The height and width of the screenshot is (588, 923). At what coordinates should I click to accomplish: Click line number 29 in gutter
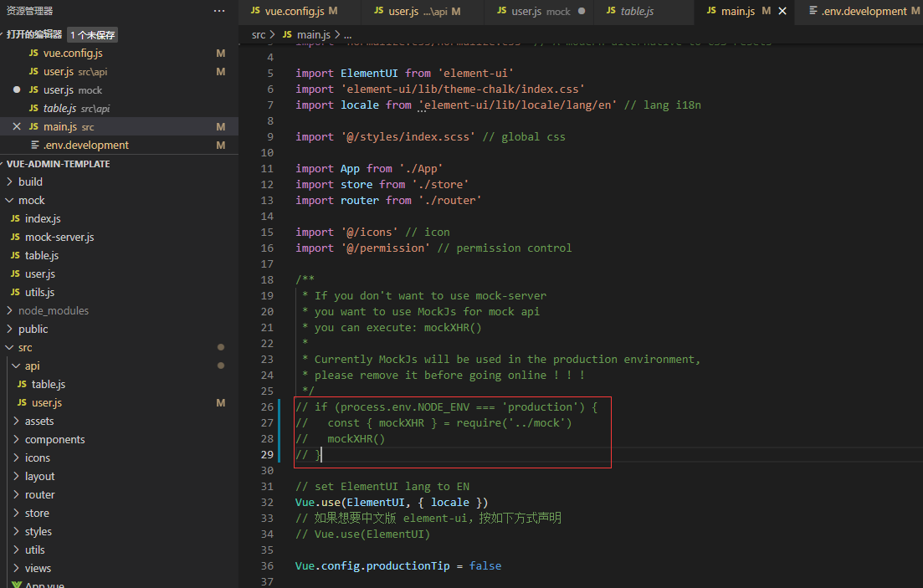pos(267,454)
